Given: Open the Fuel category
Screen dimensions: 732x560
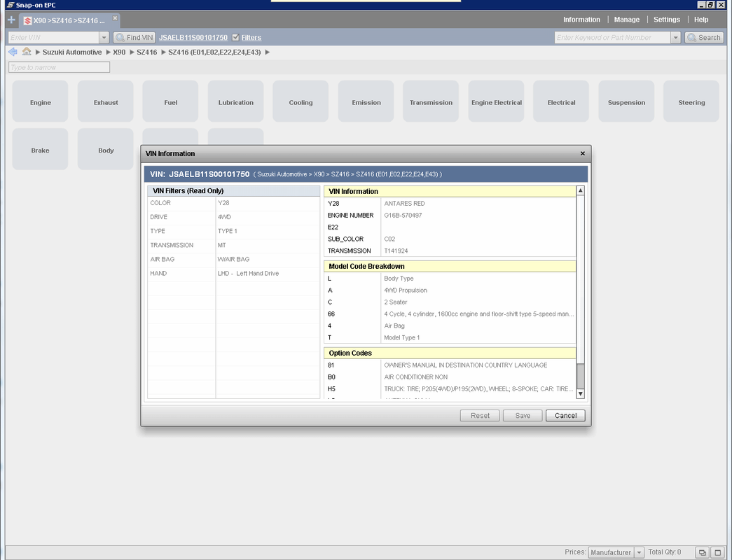Looking at the screenshot, I should (x=170, y=101).
